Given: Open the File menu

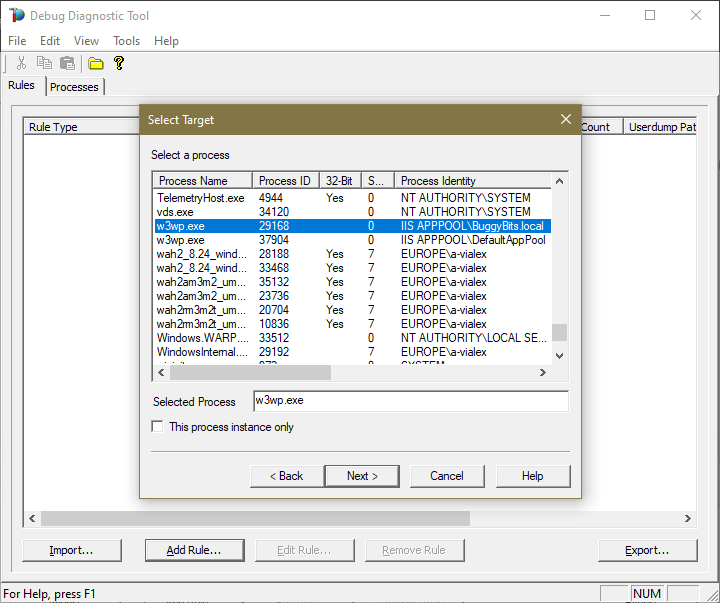Looking at the screenshot, I should pos(17,41).
